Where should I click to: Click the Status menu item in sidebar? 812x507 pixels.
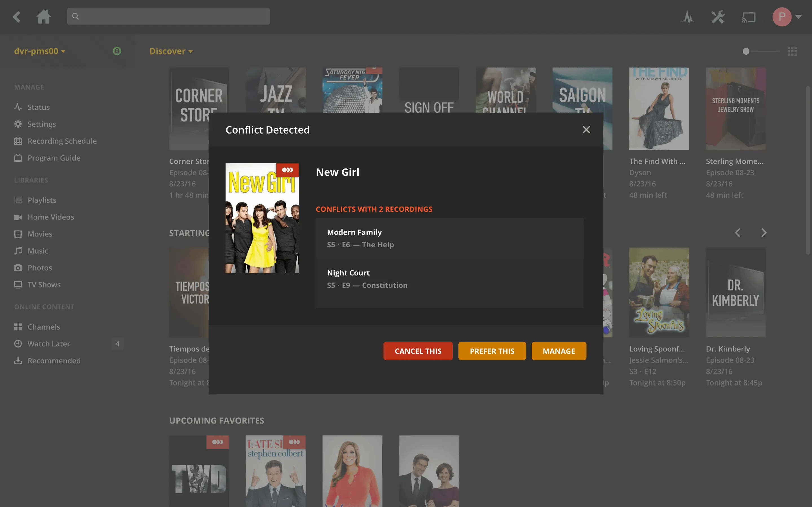click(39, 107)
